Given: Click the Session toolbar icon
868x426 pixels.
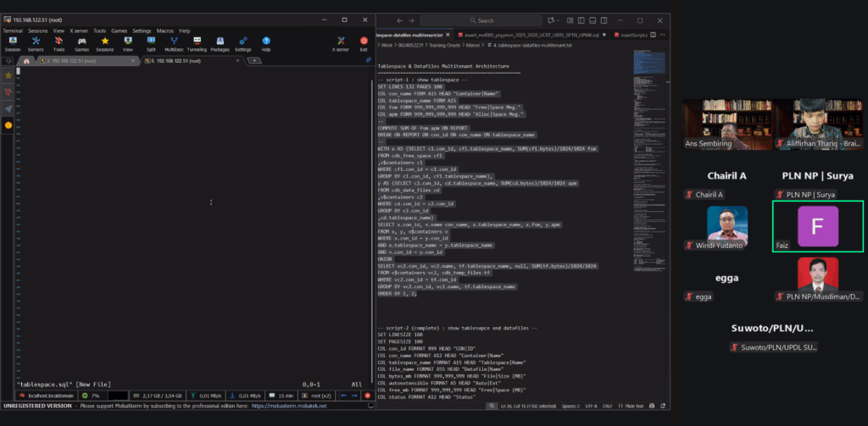Looking at the screenshot, I should coord(13,43).
